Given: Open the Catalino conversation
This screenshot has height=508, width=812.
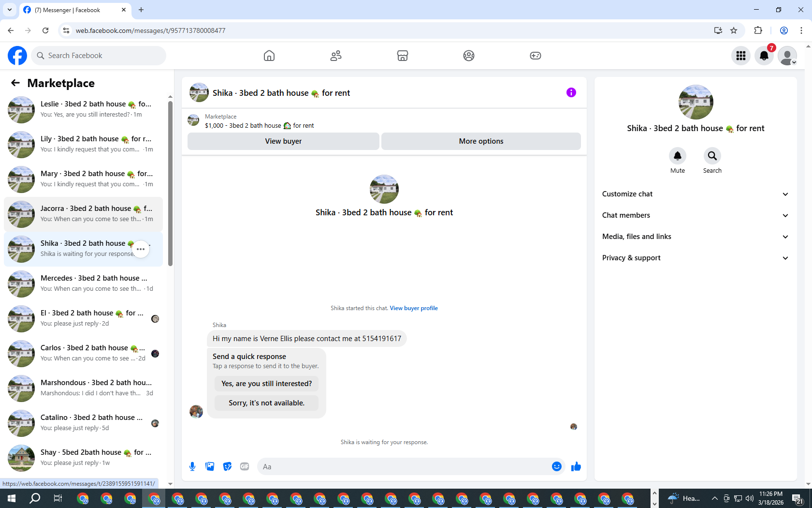Looking at the screenshot, I should tap(83, 423).
